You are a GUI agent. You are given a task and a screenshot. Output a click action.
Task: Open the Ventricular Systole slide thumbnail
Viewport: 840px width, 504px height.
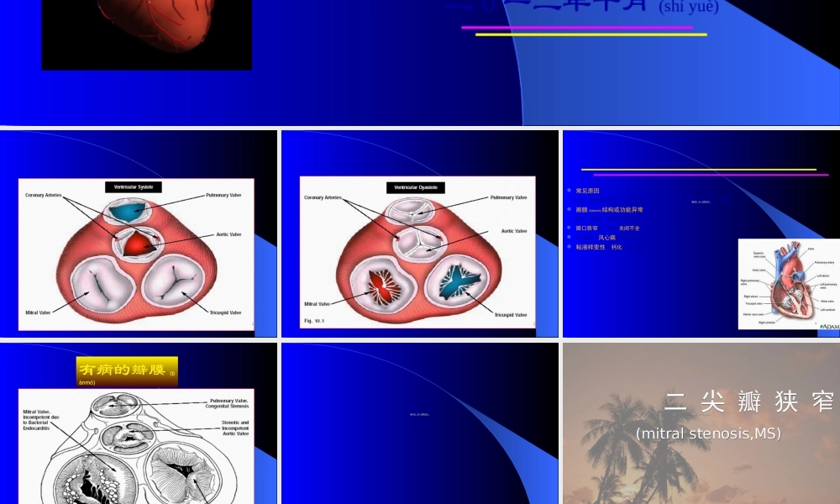coord(138,233)
